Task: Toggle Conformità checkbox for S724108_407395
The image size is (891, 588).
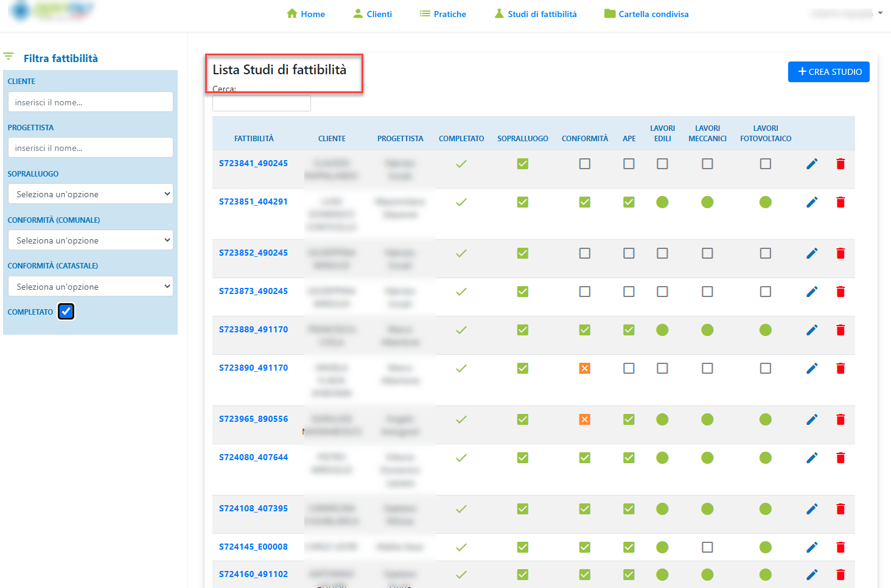Action: click(585, 509)
